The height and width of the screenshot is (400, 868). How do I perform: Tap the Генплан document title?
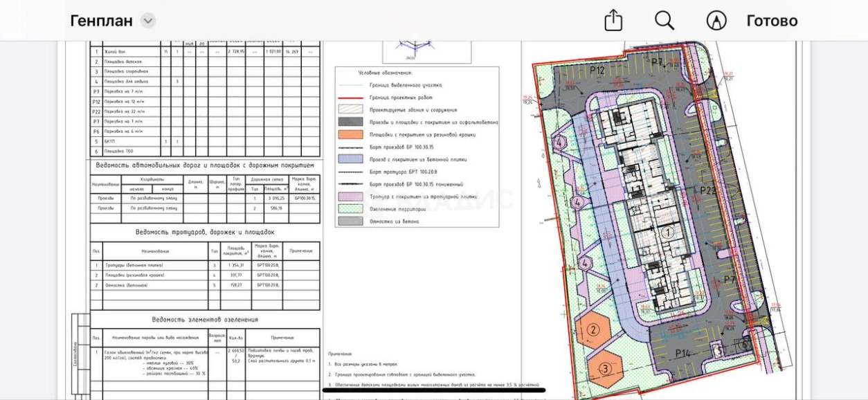click(101, 21)
